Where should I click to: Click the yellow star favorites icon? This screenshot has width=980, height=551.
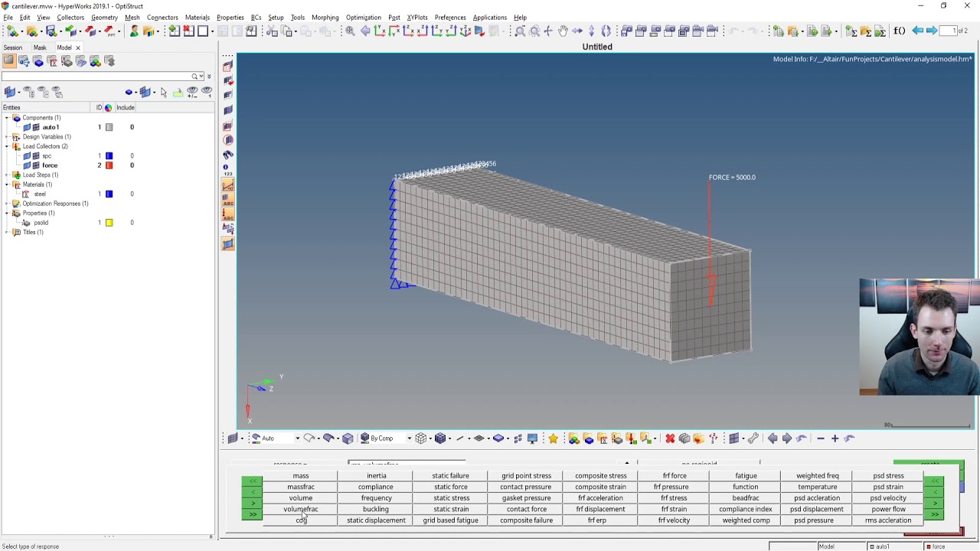[x=553, y=439]
